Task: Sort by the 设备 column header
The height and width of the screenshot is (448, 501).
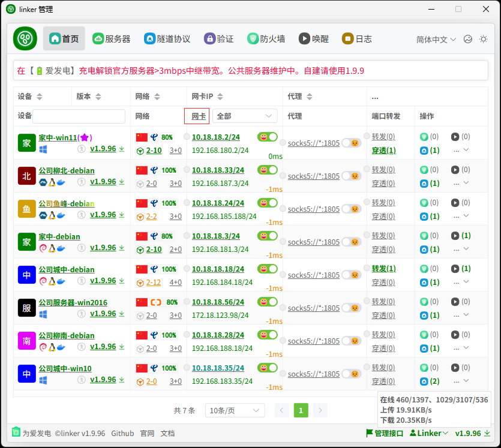Action: [x=30, y=96]
